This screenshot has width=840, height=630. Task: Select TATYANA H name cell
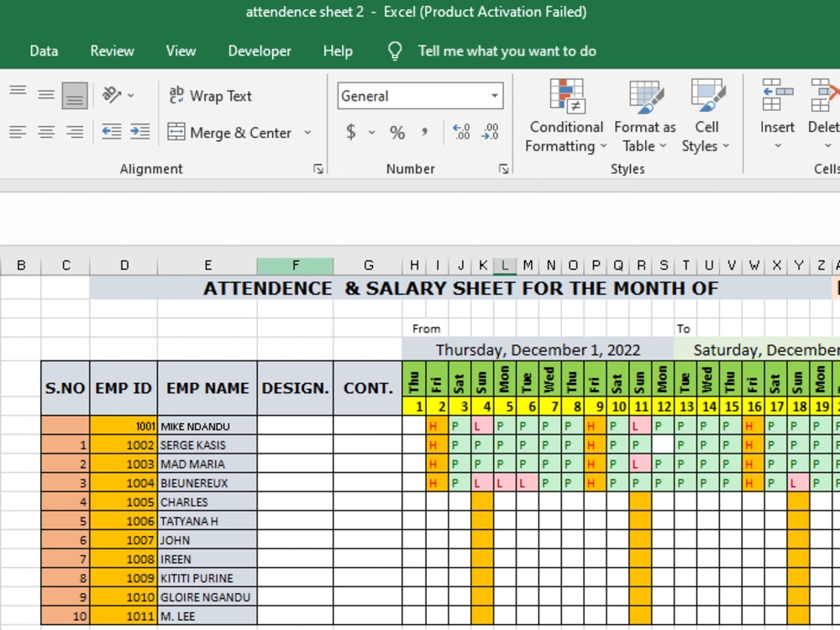click(x=207, y=521)
